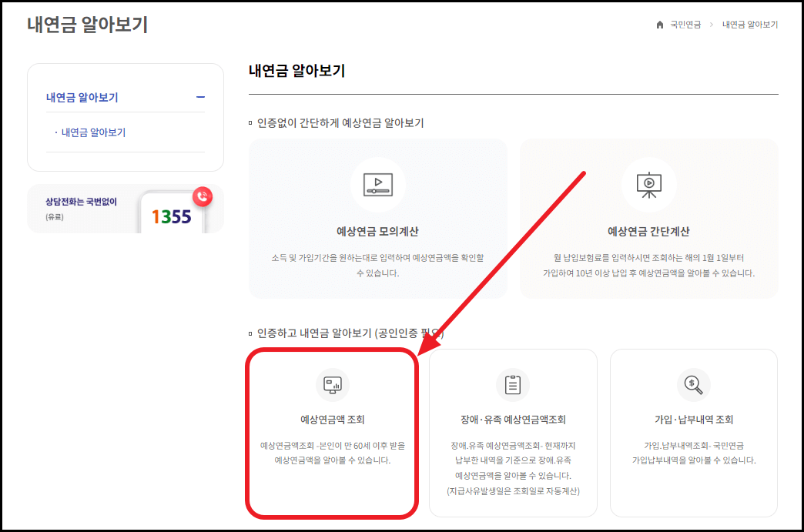Click the home icon in the breadcrumb
This screenshot has height=532, width=804.
pyautogui.click(x=658, y=24)
